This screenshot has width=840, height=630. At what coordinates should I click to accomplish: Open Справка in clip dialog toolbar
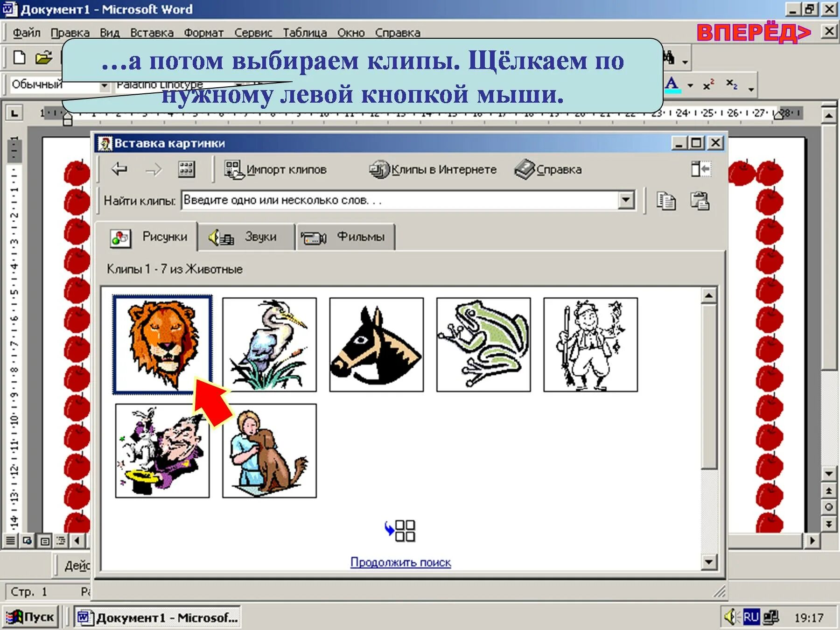coord(548,169)
